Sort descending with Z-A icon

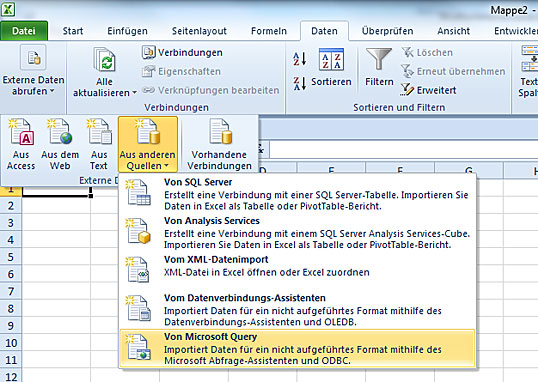[300, 83]
